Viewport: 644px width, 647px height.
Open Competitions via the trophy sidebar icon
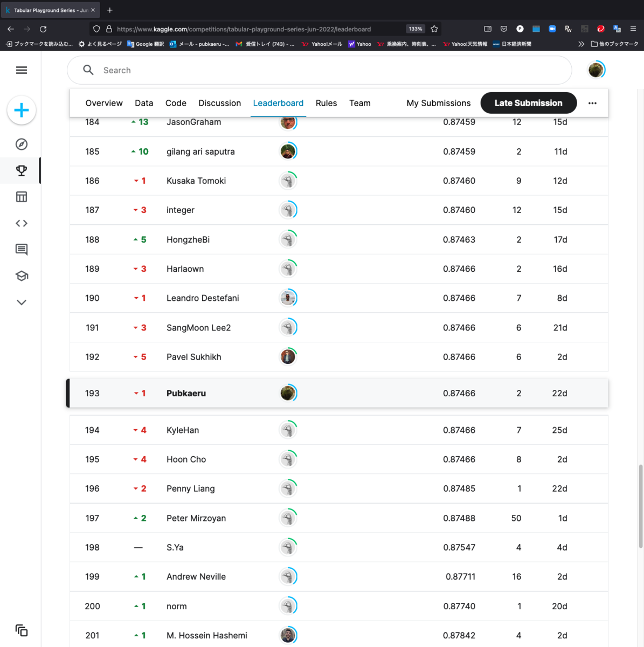pyautogui.click(x=21, y=170)
